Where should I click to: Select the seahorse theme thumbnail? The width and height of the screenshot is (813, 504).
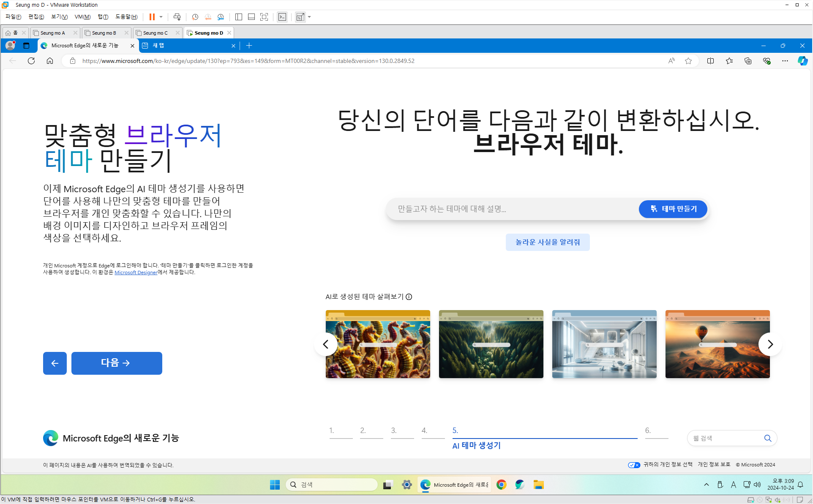click(x=378, y=344)
